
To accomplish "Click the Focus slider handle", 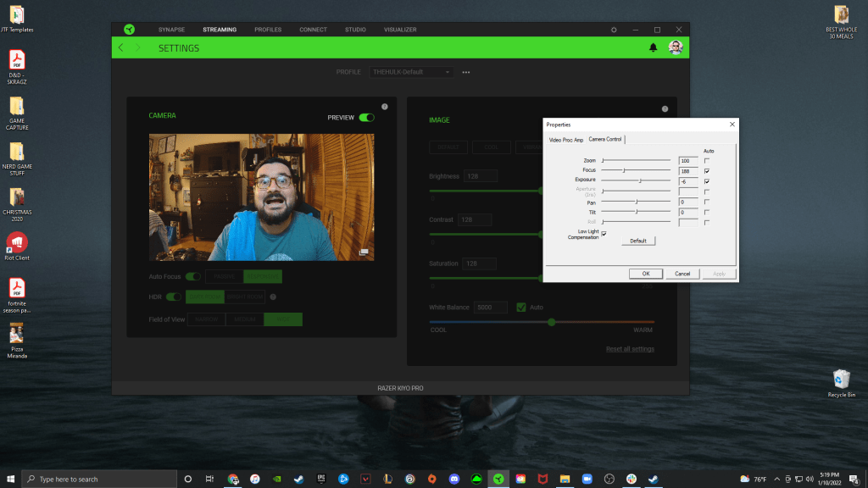I will click(x=625, y=170).
